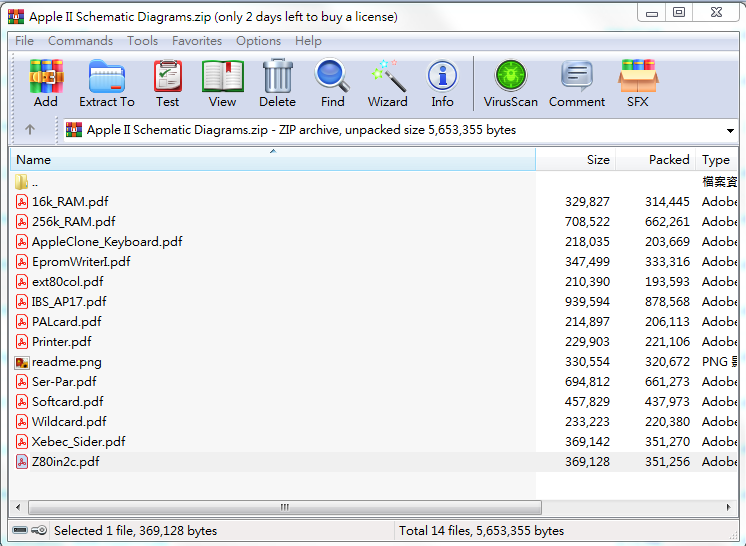746x546 pixels.
Task: Select AppleClone_Keyboard.pdf file name
Action: pyautogui.click(x=107, y=242)
